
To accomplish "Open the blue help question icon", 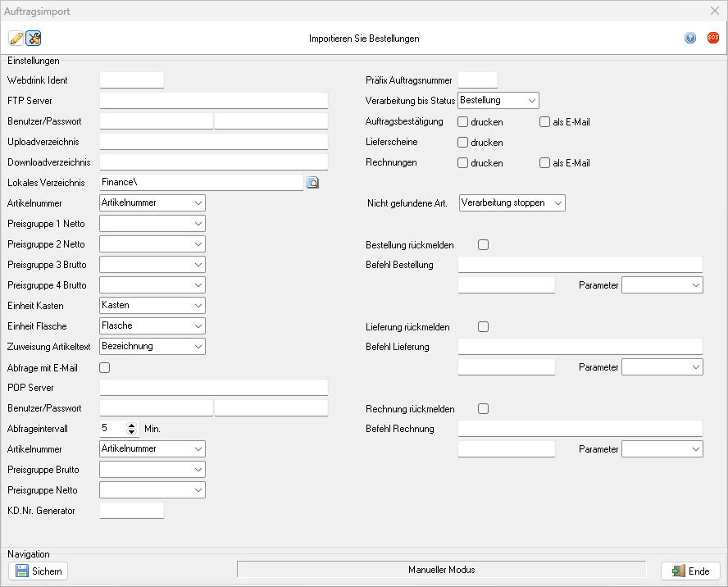I will click(x=690, y=38).
